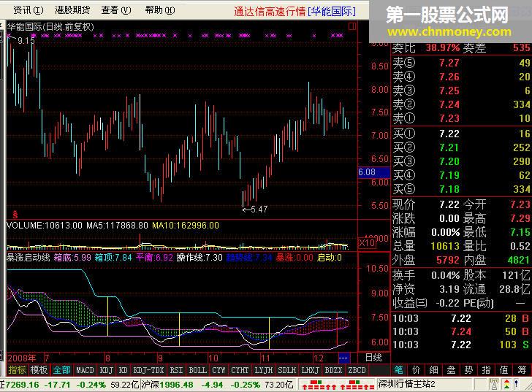
Task: Click the red window-split icon on the chart
Action: pos(351,26)
